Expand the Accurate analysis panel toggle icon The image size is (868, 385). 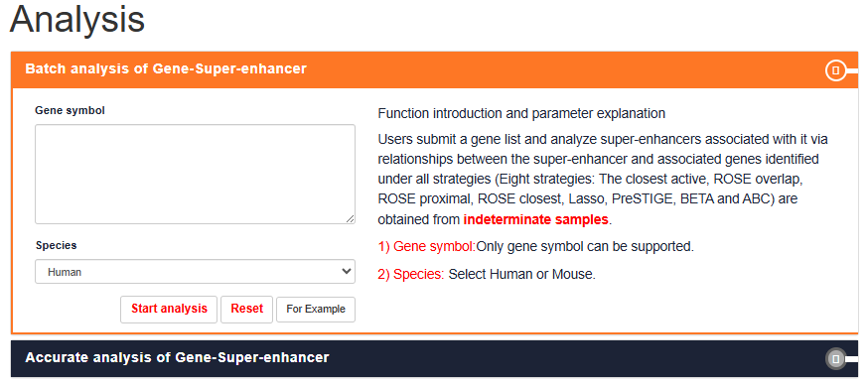click(836, 359)
